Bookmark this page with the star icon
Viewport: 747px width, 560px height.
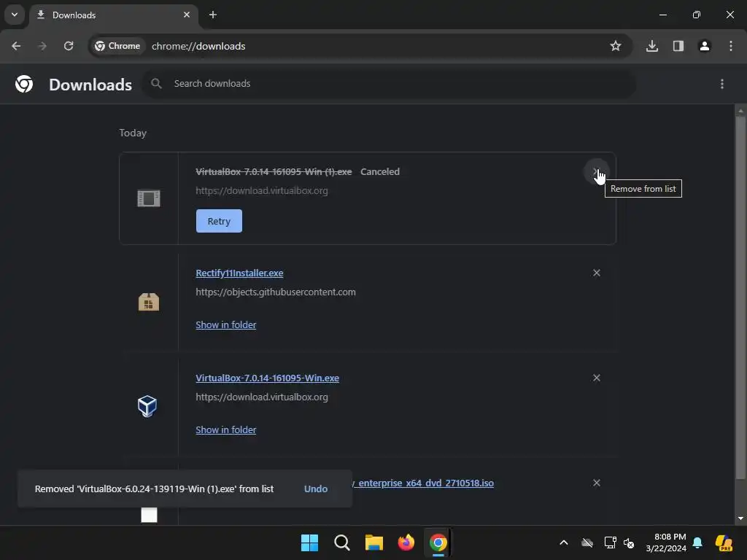point(616,46)
